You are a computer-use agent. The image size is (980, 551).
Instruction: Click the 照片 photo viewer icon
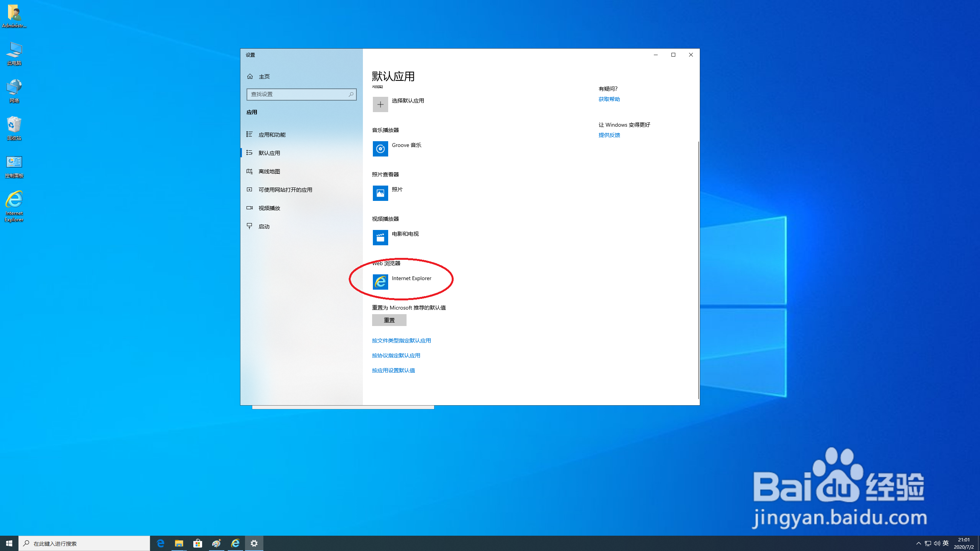[380, 193]
